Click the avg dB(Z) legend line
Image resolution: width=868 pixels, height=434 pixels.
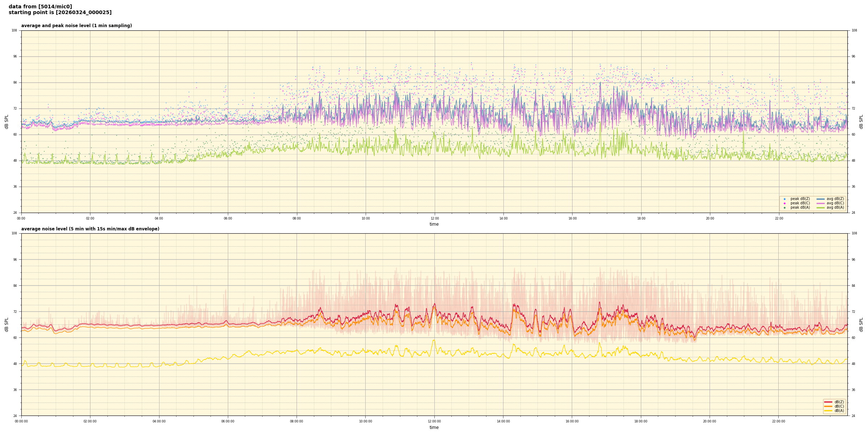coord(821,199)
